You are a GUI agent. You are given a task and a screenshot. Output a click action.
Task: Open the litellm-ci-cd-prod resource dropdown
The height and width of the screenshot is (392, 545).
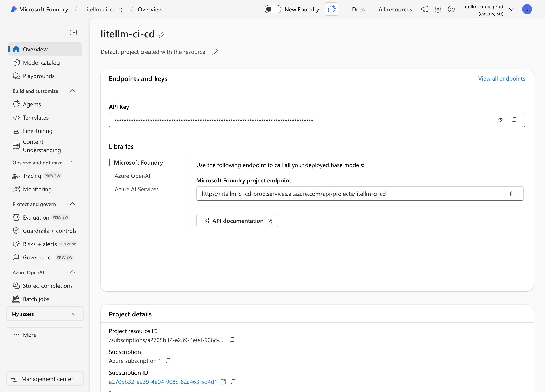tap(512, 10)
